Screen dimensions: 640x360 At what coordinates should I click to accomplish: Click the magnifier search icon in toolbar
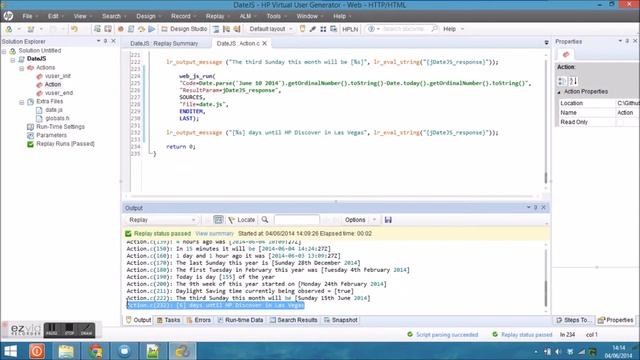(434, 29)
